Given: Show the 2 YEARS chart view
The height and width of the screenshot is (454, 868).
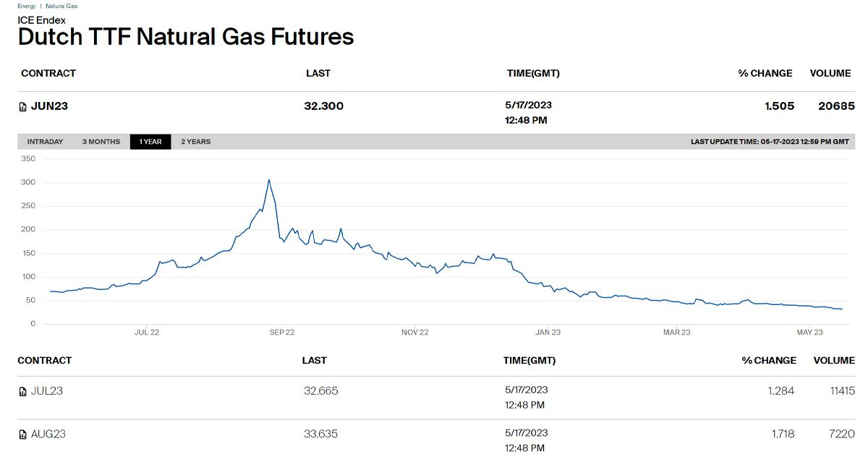Looking at the screenshot, I should pos(196,142).
